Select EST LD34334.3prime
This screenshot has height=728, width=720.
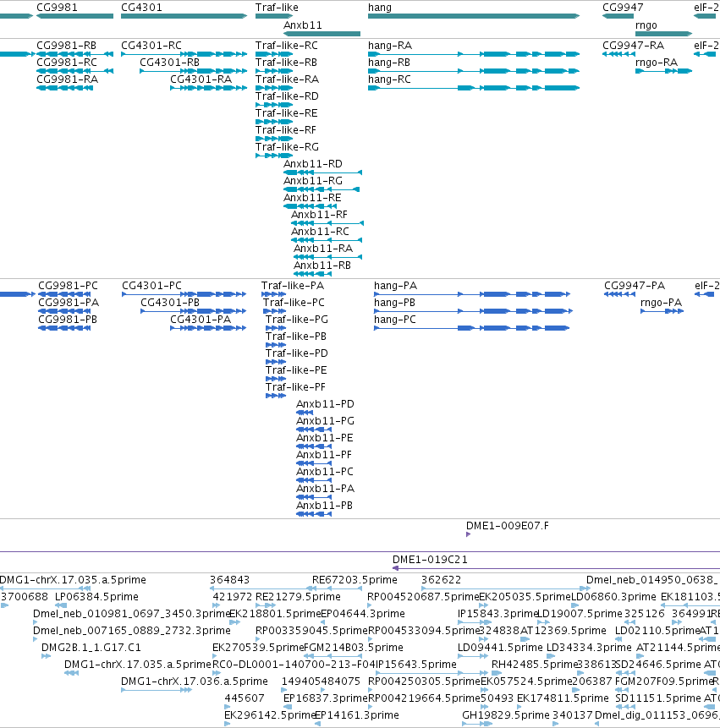click(x=551, y=656)
